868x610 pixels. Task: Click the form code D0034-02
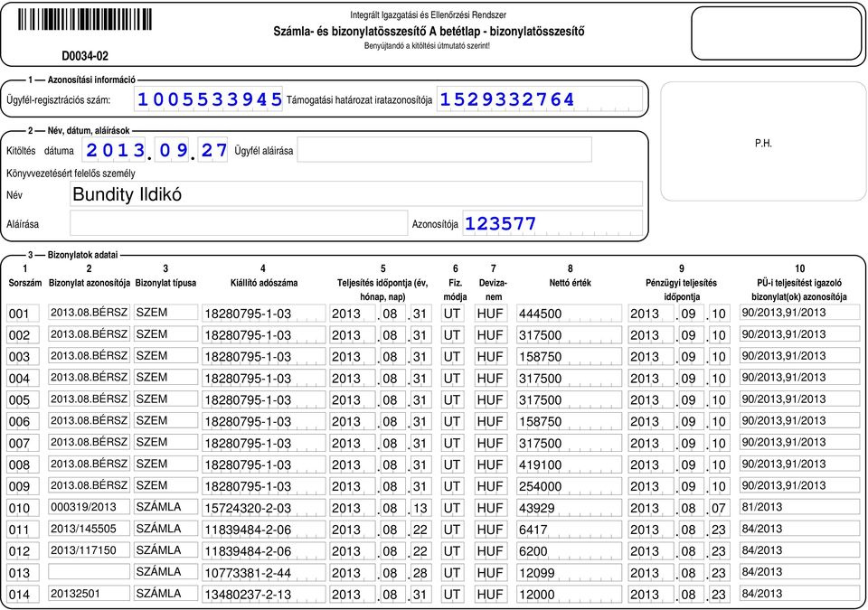[85, 56]
